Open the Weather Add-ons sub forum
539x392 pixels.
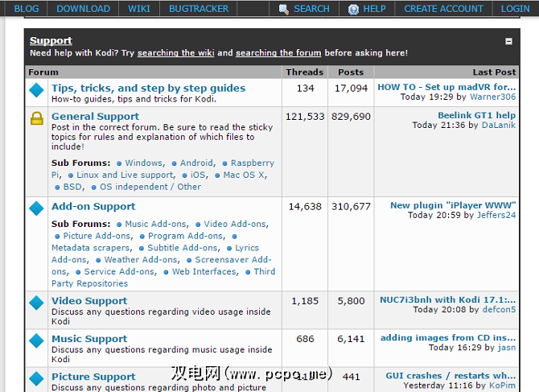[141, 260]
